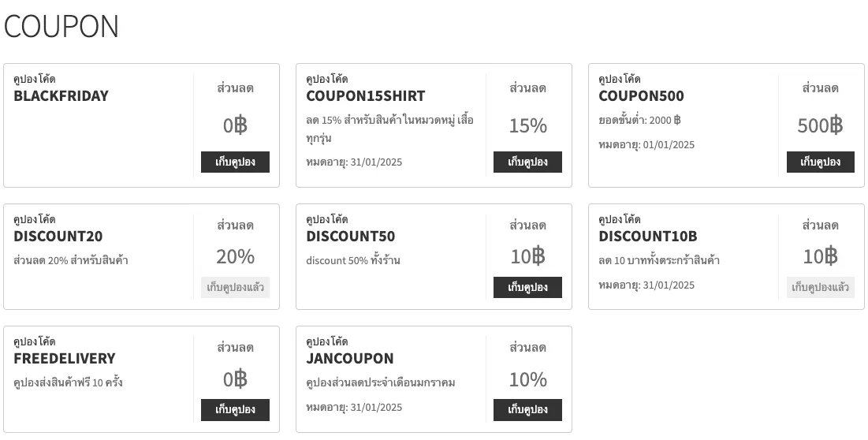The height and width of the screenshot is (440, 868).
Task: Click the 500฿ discount amount
Action: 820,126
